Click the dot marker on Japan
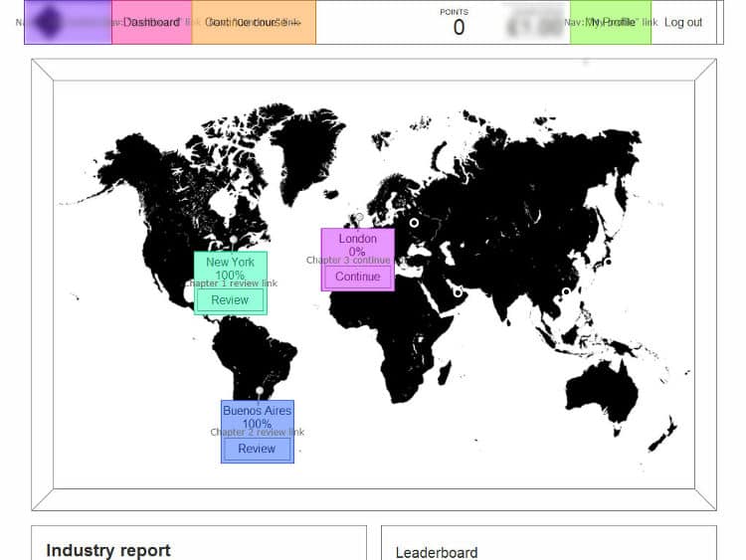This screenshot has height=560, width=746. tap(608, 262)
